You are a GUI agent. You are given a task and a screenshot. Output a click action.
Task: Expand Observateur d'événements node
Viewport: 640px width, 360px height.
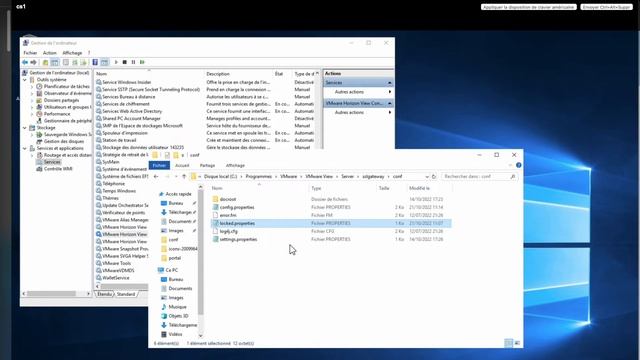pyautogui.click(x=32, y=93)
